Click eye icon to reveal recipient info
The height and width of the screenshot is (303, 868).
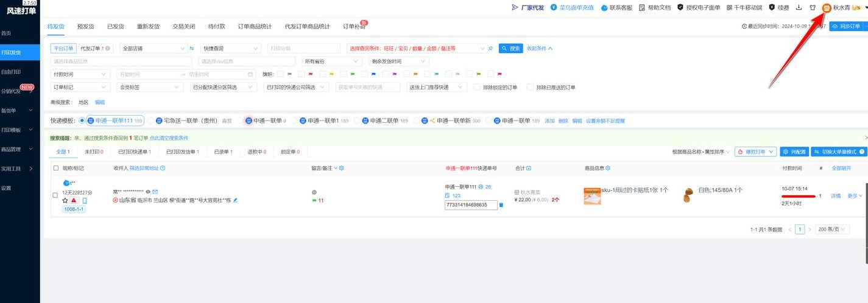[148, 192]
